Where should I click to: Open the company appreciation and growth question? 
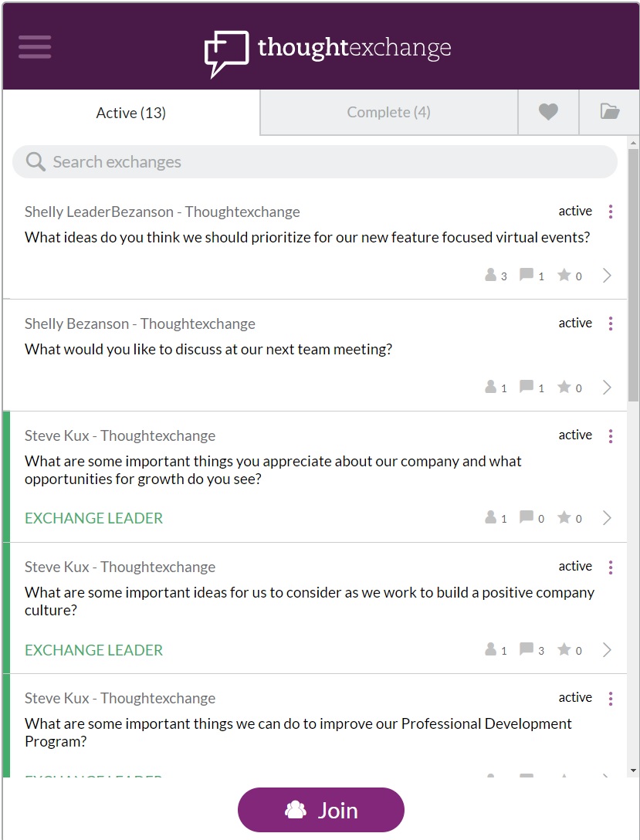click(273, 470)
